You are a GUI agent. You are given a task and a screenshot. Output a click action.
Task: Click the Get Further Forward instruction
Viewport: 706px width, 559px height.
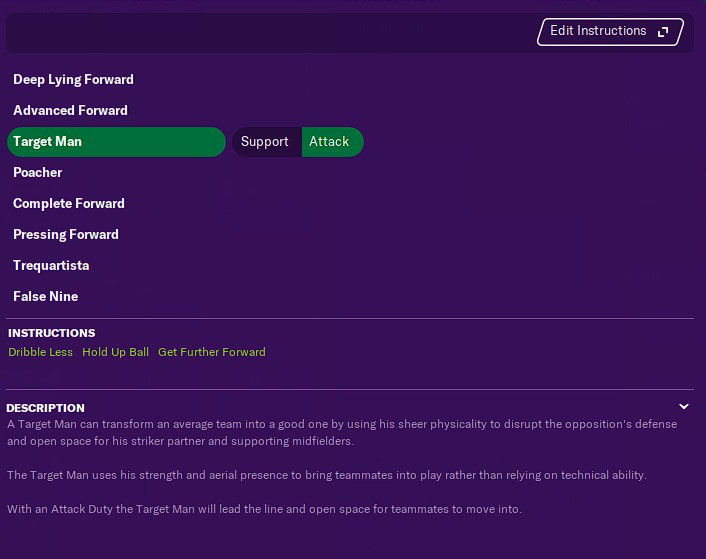[212, 352]
